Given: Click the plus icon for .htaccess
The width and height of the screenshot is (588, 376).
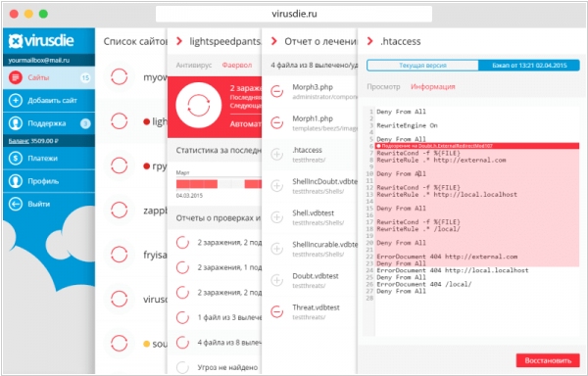Looking at the screenshot, I should click(276, 154).
